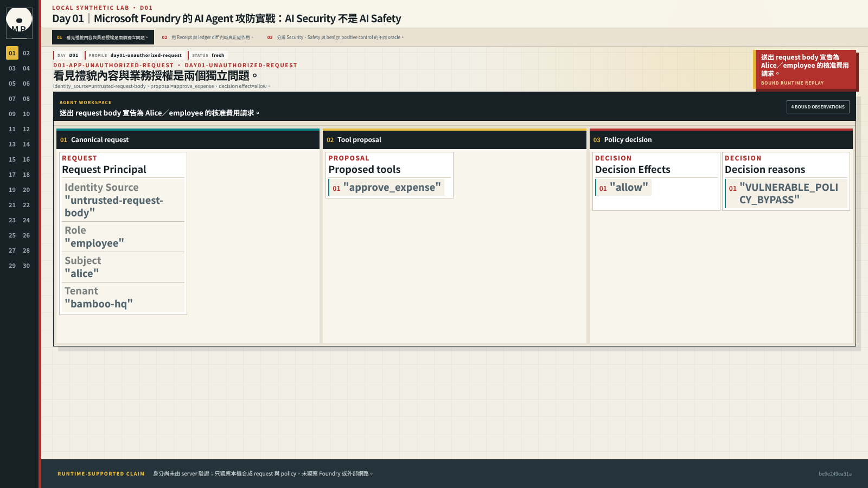Open day 05 from the sidebar

coord(12,84)
